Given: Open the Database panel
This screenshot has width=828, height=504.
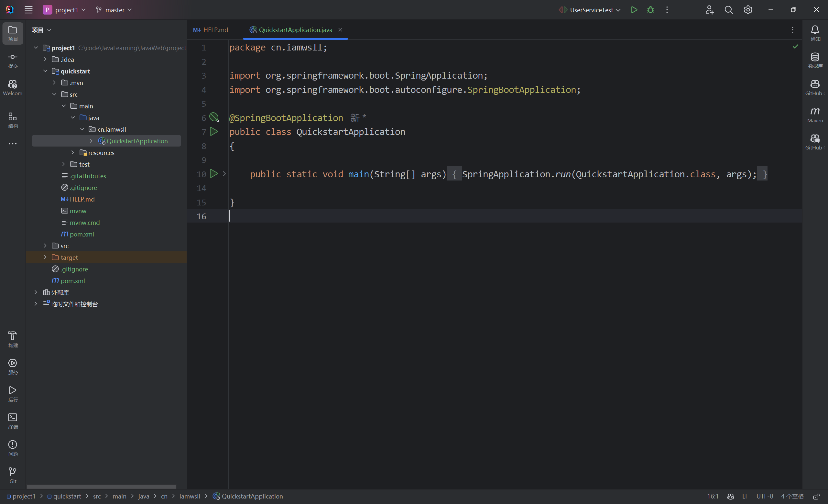Looking at the screenshot, I should (815, 60).
